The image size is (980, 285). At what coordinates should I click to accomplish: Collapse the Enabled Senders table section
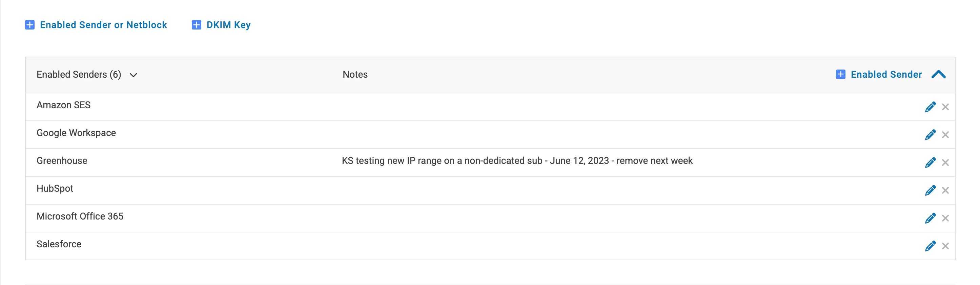[939, 75]
